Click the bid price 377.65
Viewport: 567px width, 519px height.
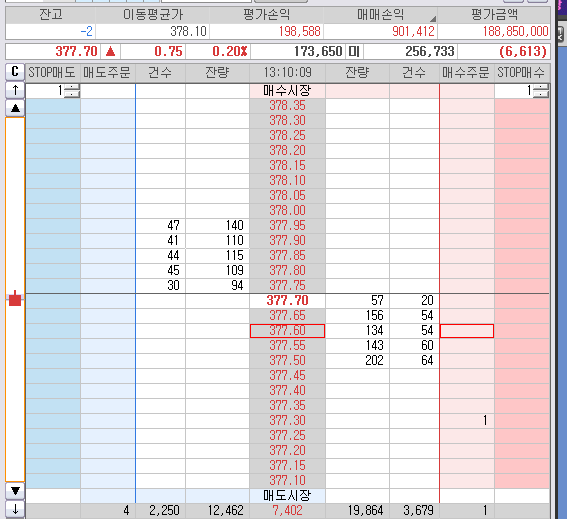287,316
